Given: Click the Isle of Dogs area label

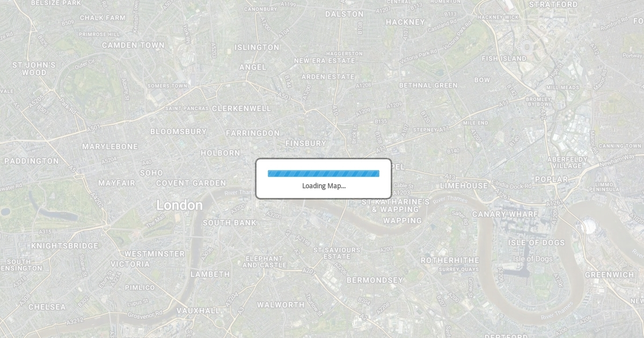Looking at the screenshot, I should click(537, 243).
